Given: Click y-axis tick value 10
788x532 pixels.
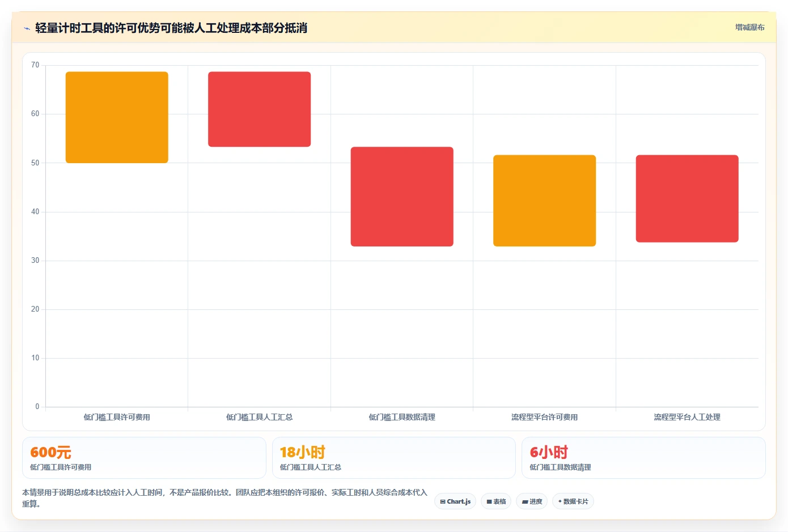Looking at the screenshot, I should (35, 358).
